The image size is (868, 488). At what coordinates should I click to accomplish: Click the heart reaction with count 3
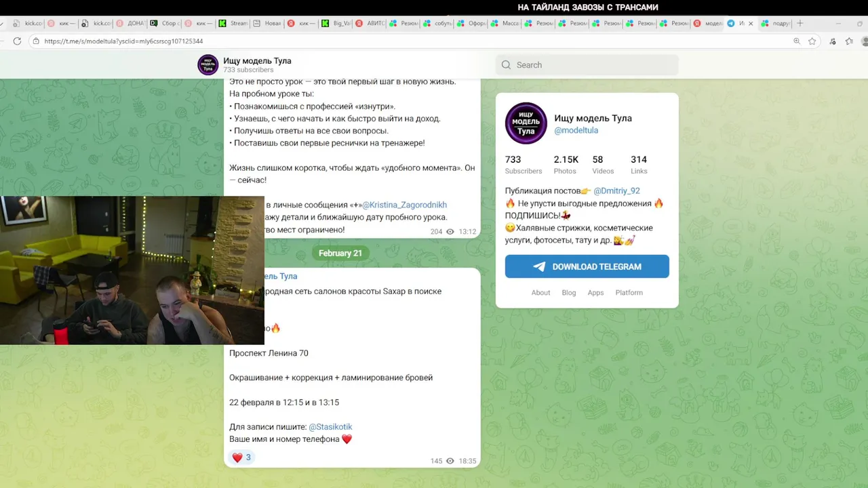pos(241,457)
